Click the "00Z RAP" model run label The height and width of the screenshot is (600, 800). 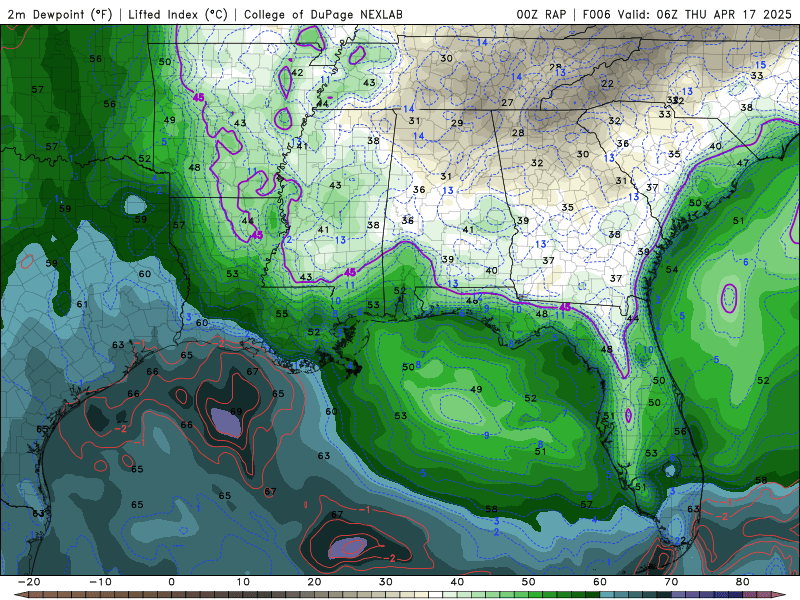[541, 14]
